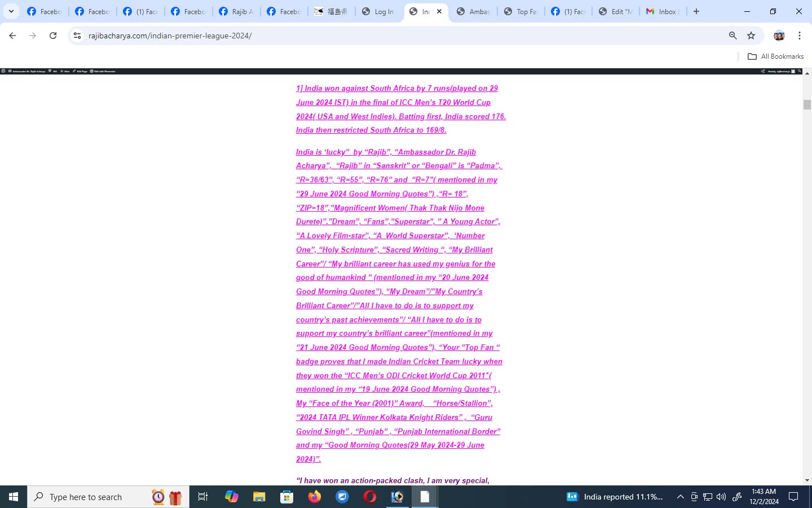Open the tab search dropdown chevron
Screen dimensions: 812x508
click(11, 11)
